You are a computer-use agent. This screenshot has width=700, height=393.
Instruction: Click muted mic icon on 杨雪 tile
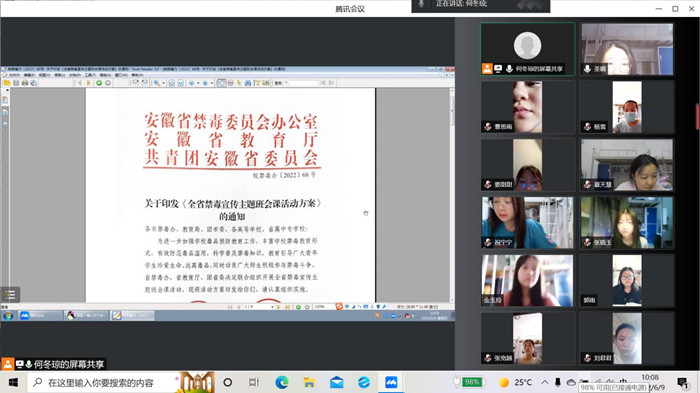click(x=587, y=127)
